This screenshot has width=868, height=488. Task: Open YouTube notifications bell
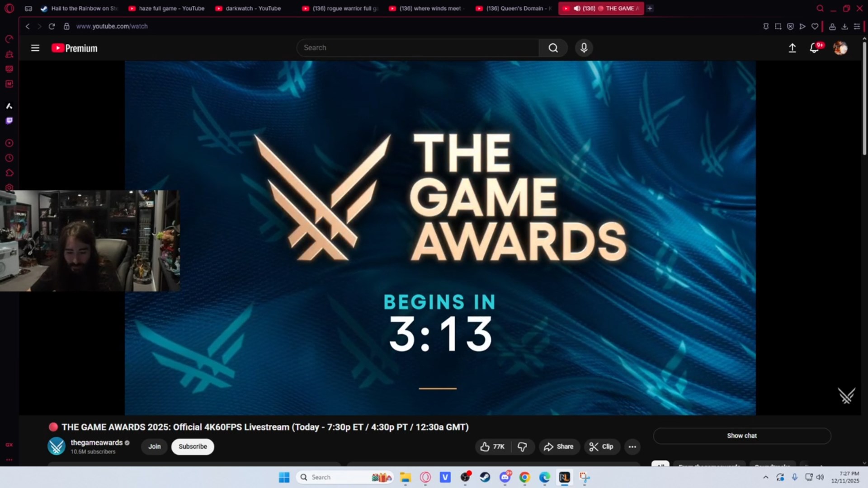[x=814, y=48]
